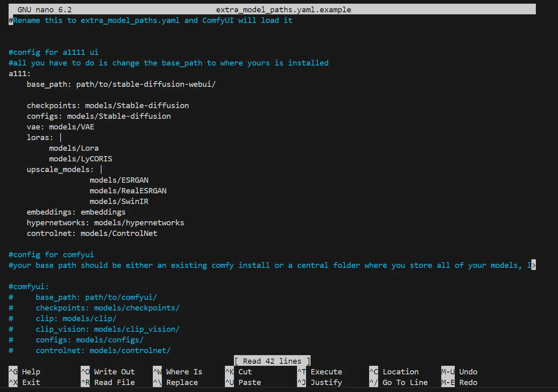Click the ^G Help shortcut
558x392 pixels.
(25, 372)
